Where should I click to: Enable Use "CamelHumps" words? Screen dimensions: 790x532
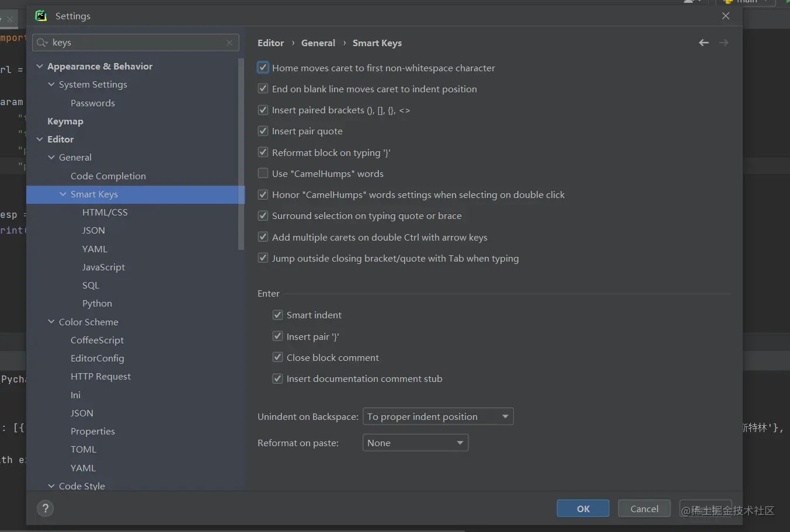coord(263,173)
